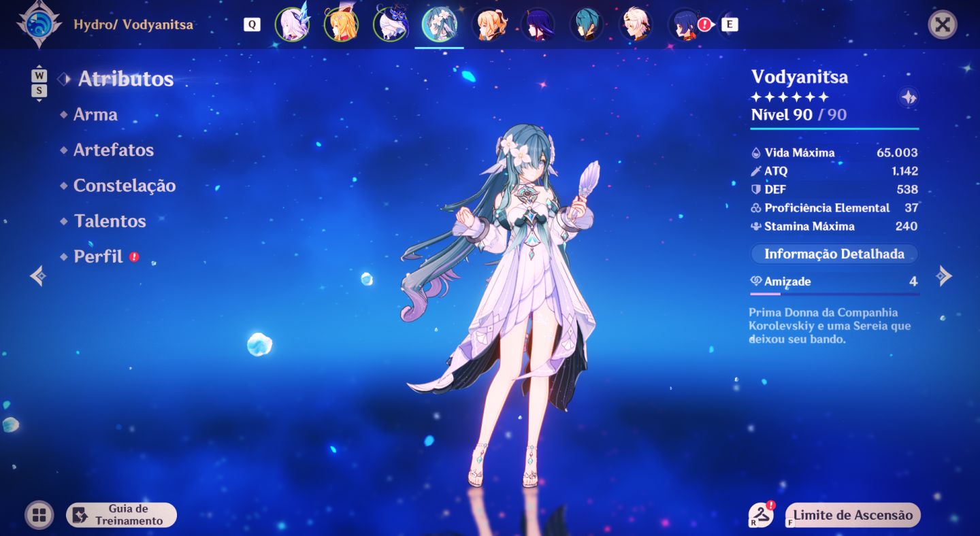Click the E next-character key icon
The width and height of the screenshot is (980, 536).
pos(730,24)
